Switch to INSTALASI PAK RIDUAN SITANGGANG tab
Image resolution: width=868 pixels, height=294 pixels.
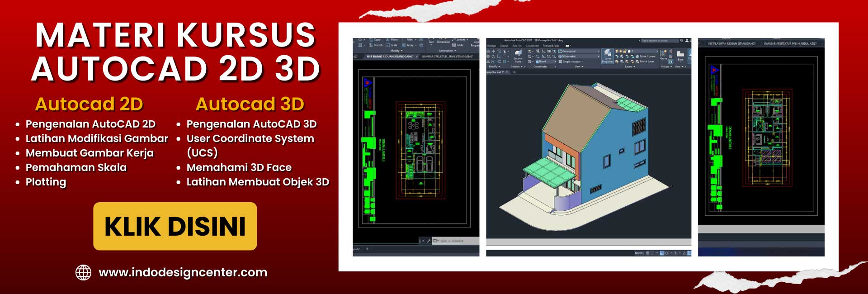(731, 43)
